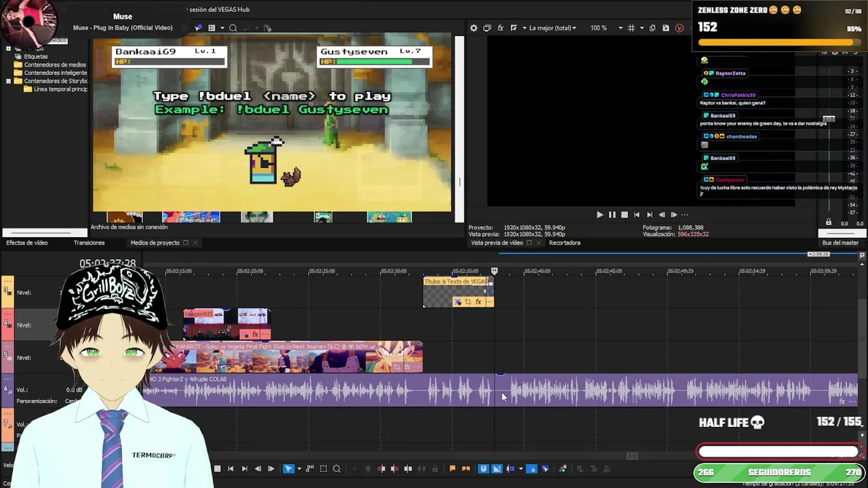Select the Títulos & Texto de VEGAS event
The width and height of the screenshot is (868, 488).
(458, 291)
